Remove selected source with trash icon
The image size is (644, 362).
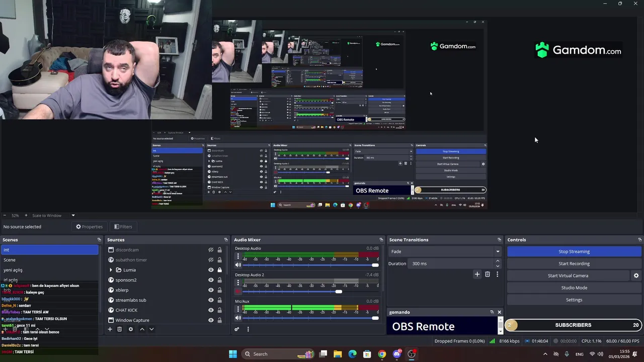click(x=119, y=329)
